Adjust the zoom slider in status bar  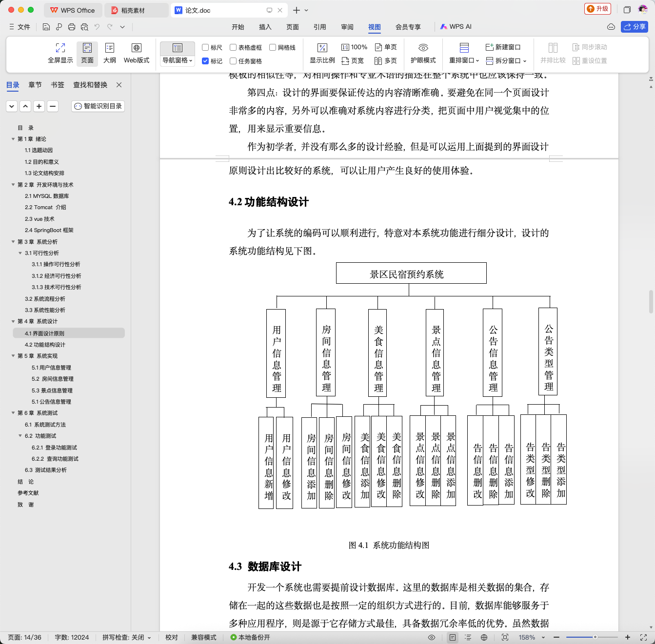(595, 637)
